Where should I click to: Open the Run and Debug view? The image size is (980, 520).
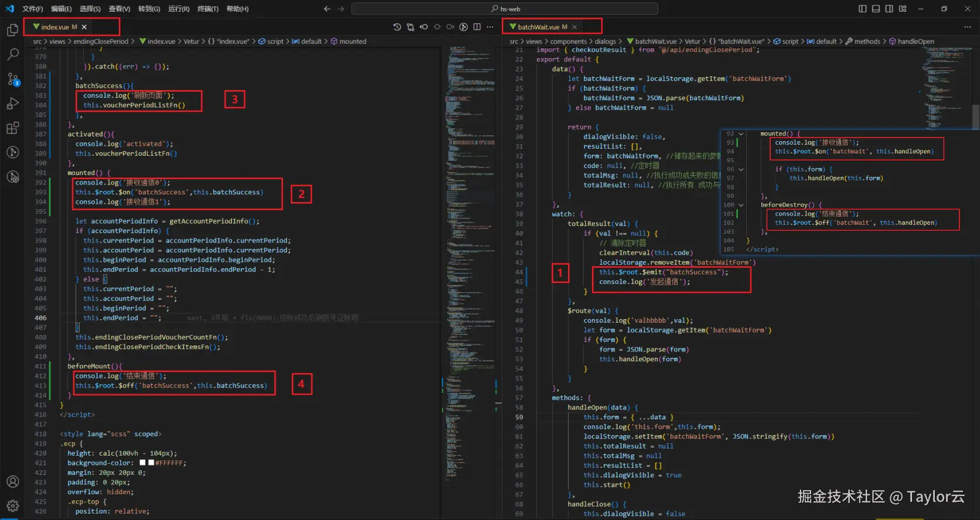click(12, 104)
